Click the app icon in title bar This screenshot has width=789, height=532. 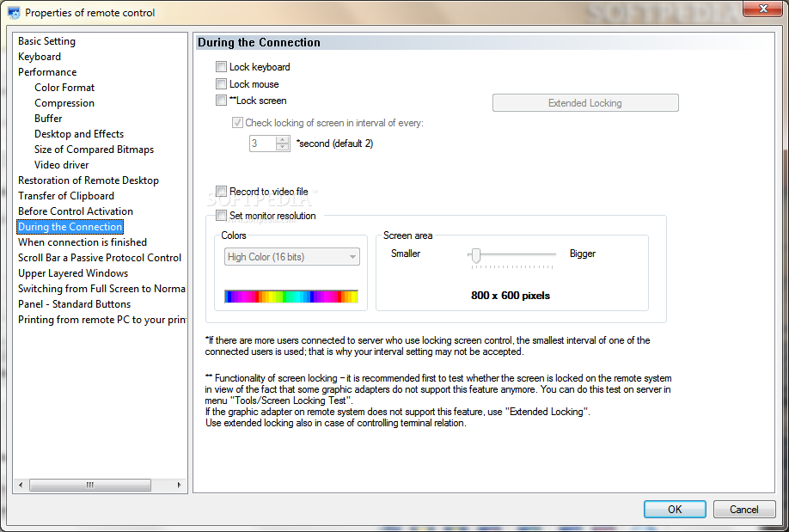(x=14, y=13)
